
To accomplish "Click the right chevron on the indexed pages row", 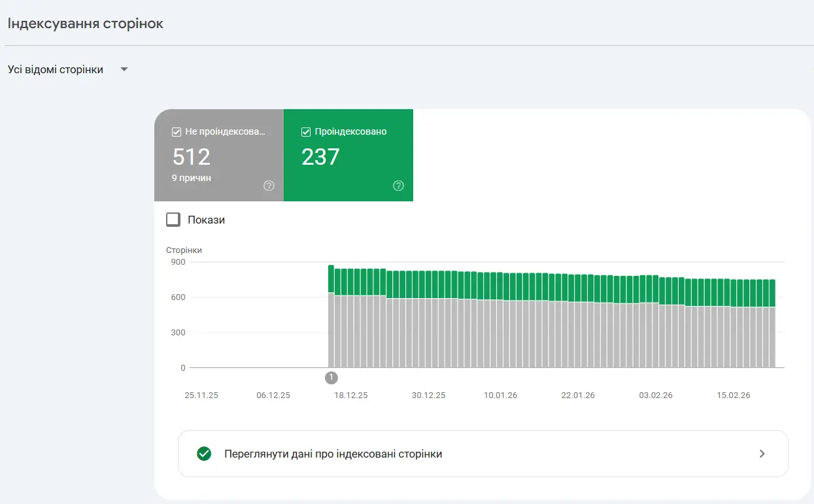I will [x=761, y=454].
